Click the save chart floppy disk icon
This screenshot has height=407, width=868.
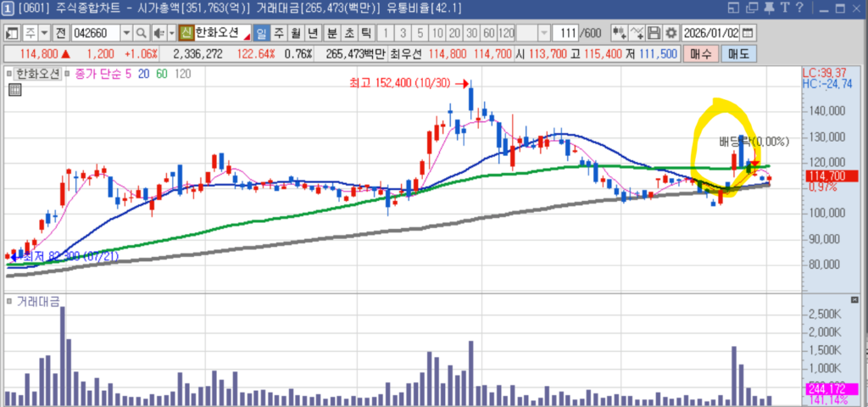[x=654, y=33]
